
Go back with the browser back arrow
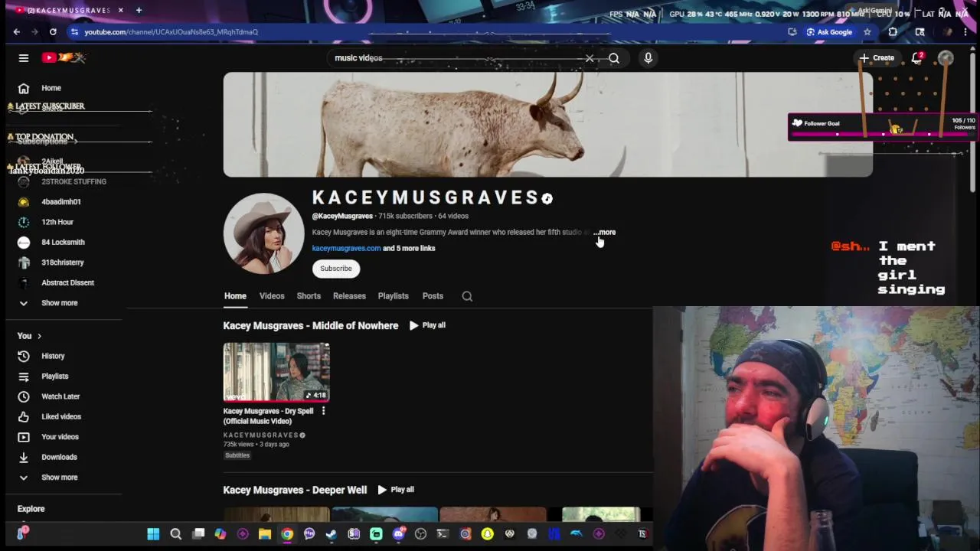[17, 32]
